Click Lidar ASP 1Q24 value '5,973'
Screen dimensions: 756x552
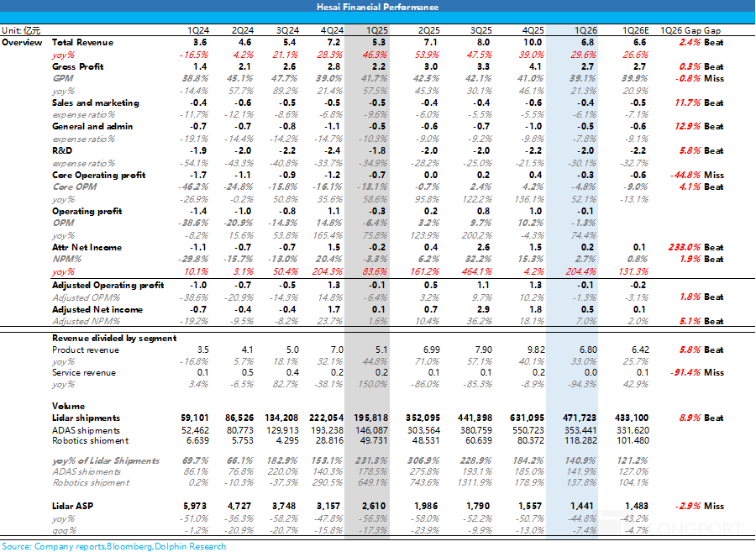coord(195,506)
